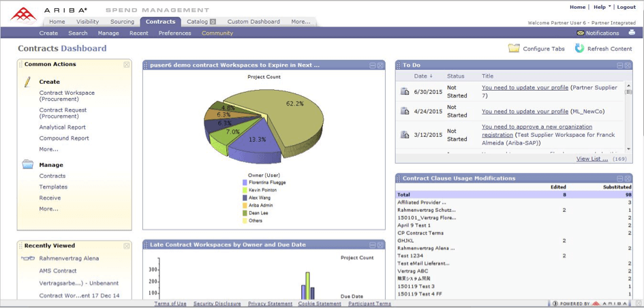Open the Create submenu item
644x308 pixels.
48,33
